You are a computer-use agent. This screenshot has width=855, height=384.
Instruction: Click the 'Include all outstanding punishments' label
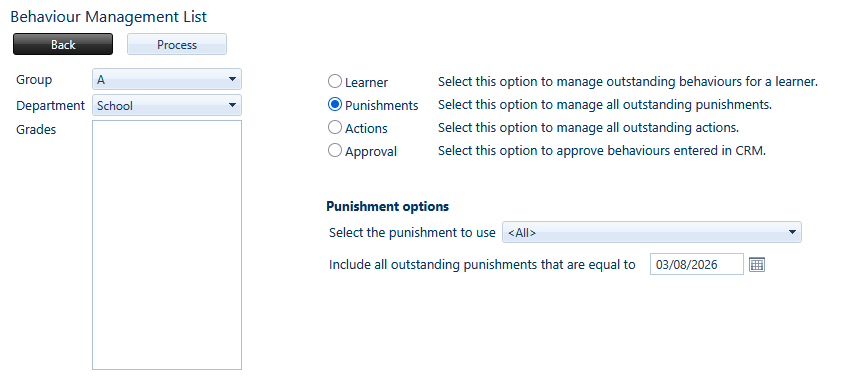482,265
